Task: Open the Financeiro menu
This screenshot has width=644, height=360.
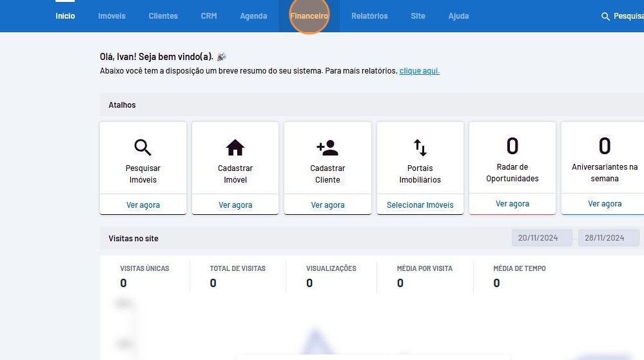Action: [309, 16]
